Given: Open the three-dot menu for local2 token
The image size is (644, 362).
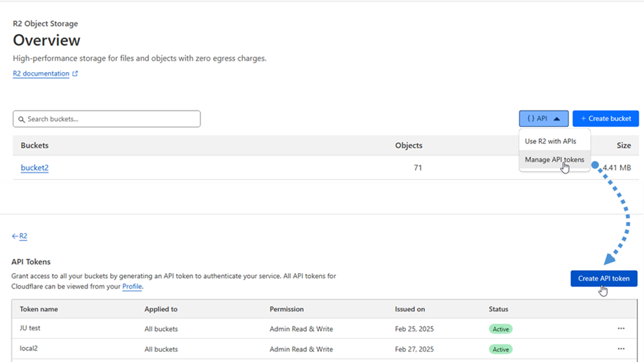Looking at the screenshot, I should (x=620, y=349).
